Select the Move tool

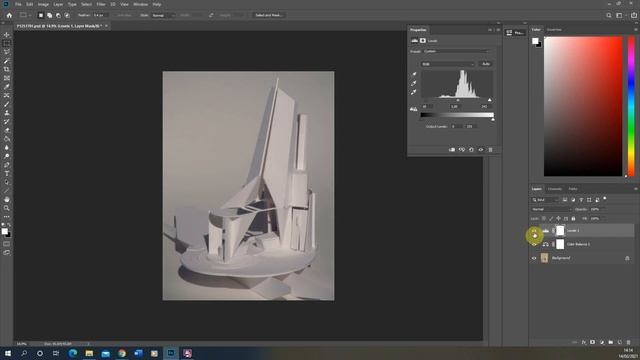coord(7,35)
